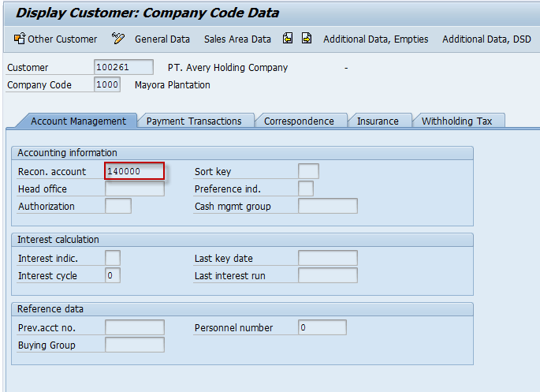The height and width of the screenshot is (392, 540).
Task: Click the Prev.acct no. field
Action: point(135,327)
